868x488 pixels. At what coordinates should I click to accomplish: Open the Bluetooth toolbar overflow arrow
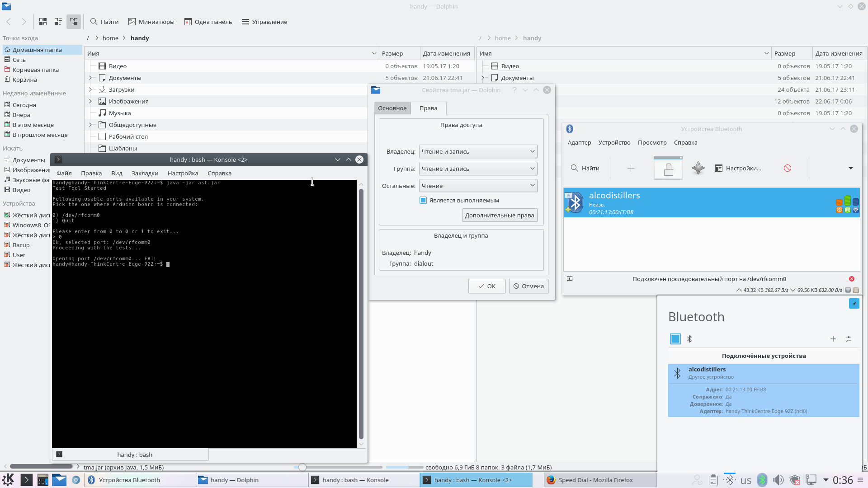coord(851,168)
